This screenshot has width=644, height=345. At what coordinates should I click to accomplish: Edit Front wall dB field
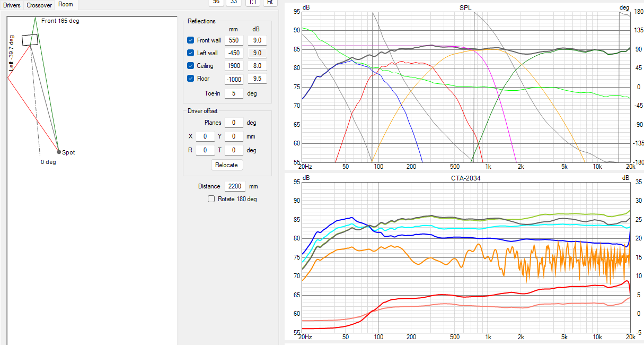257,40
